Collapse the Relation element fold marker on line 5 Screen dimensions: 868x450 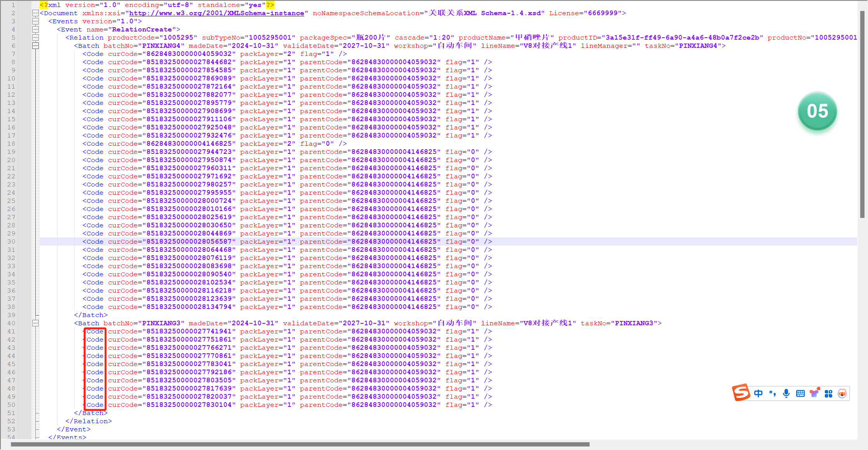pos(35,38)
